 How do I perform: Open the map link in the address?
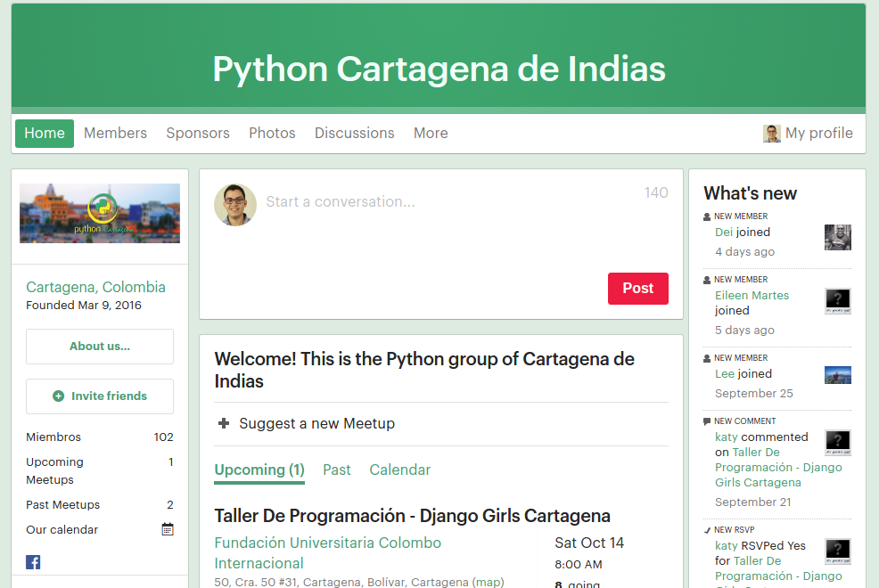[488, 583]
